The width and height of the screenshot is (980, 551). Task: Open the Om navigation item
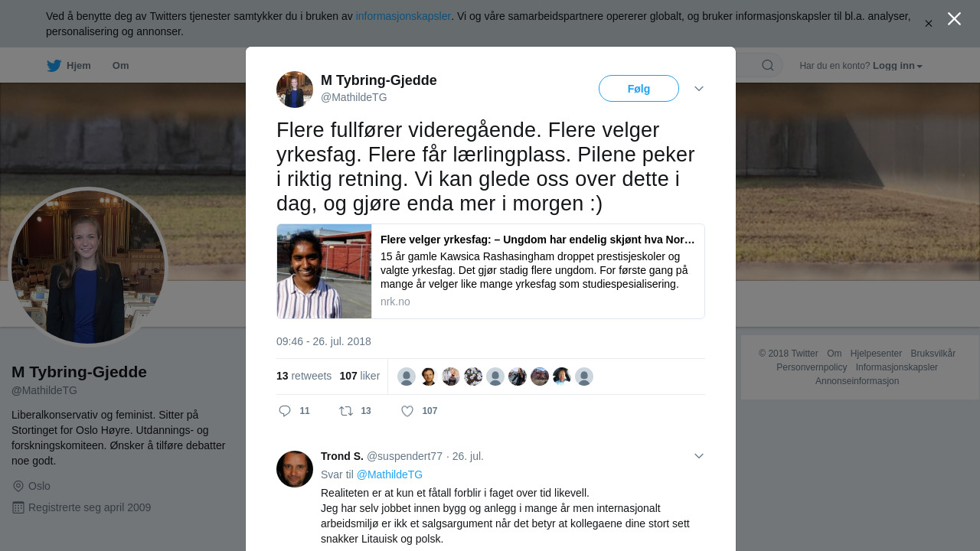tap(120, 66)
